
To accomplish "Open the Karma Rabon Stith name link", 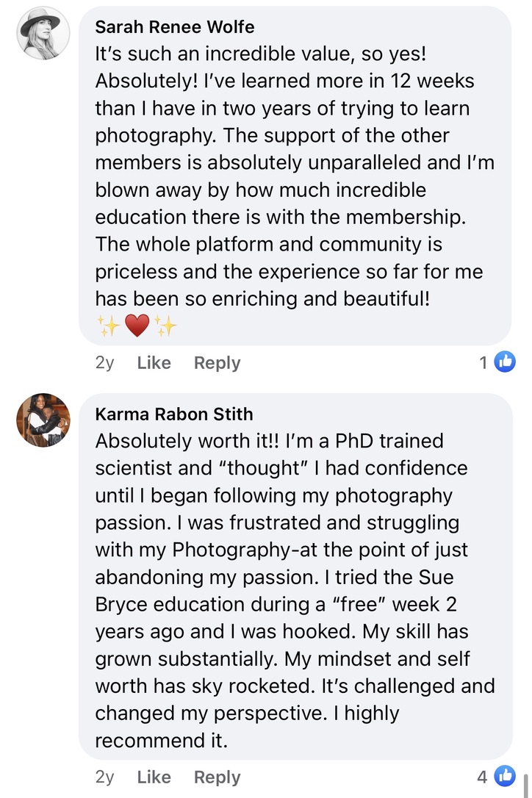I will 174,414.
